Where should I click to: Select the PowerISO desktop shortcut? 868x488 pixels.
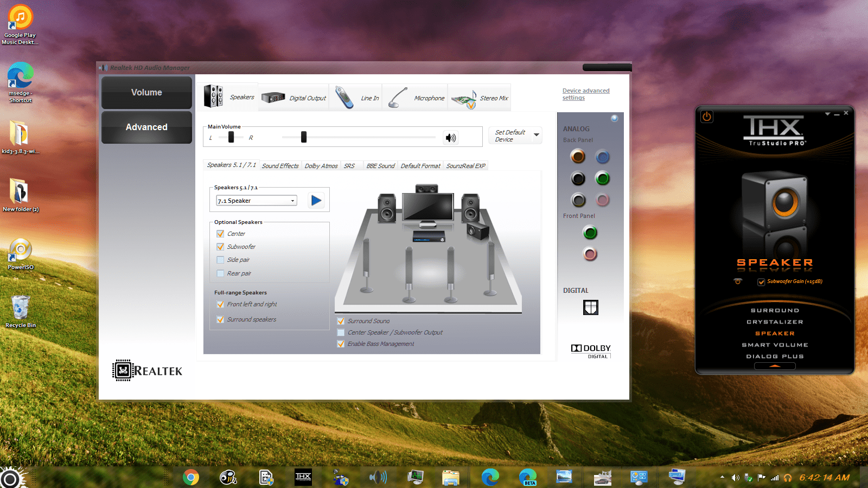click(21, 254)
